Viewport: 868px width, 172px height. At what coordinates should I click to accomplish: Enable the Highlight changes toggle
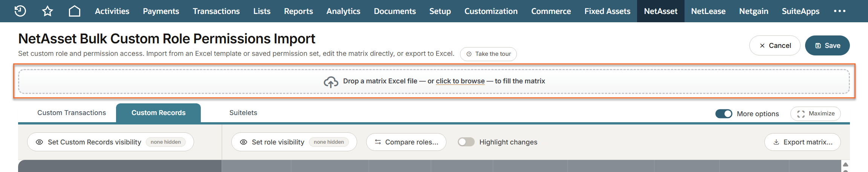click(x=466, y=142)
